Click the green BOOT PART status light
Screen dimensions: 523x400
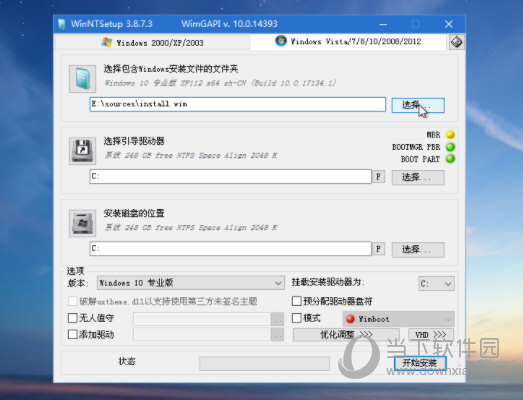450,159
